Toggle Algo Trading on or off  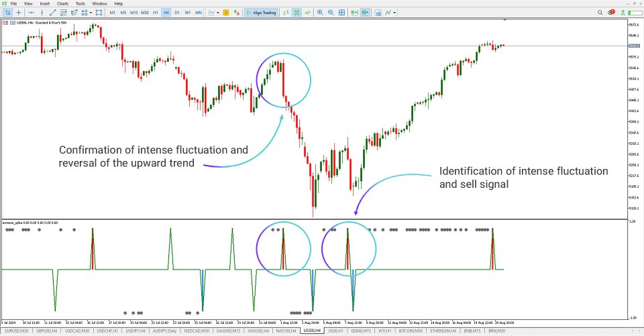point(261,13)
